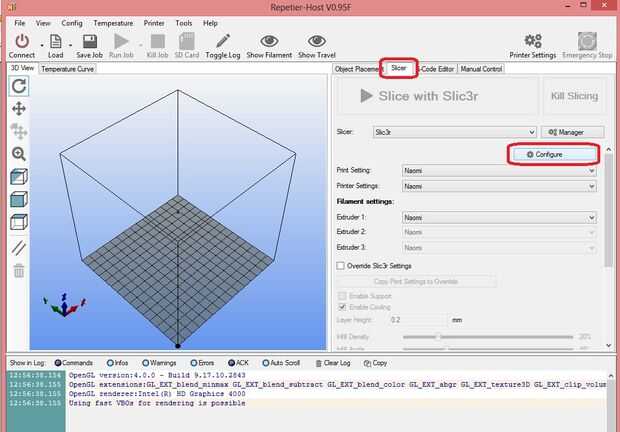The image size is (620, 432).
Task: Click the Copy log icon
Action: (367, 363)
